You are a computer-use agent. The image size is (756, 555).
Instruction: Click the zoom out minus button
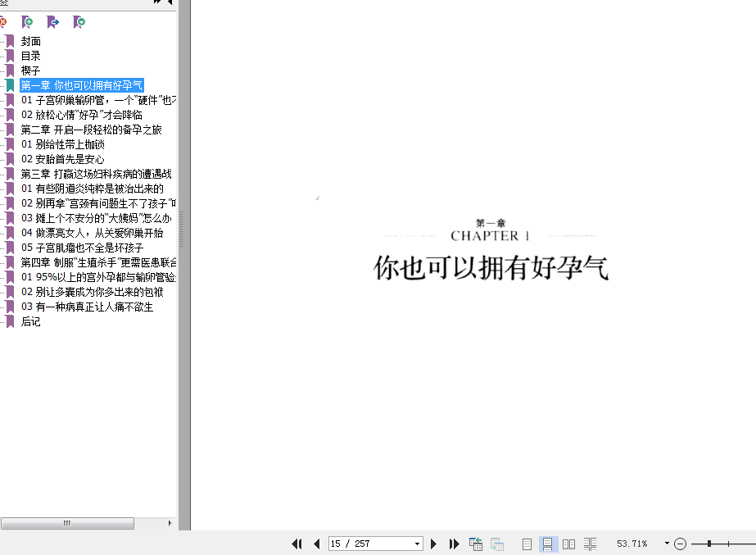(x=681, y=544)
